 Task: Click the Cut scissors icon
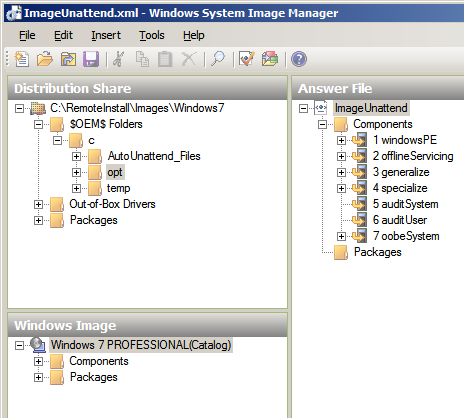[118, 59]
